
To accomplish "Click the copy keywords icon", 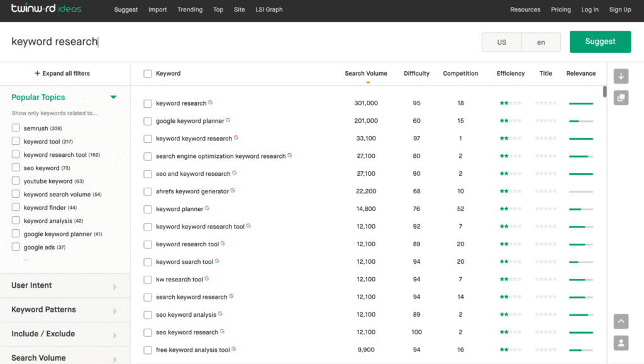I will click(x=621, y=98).
